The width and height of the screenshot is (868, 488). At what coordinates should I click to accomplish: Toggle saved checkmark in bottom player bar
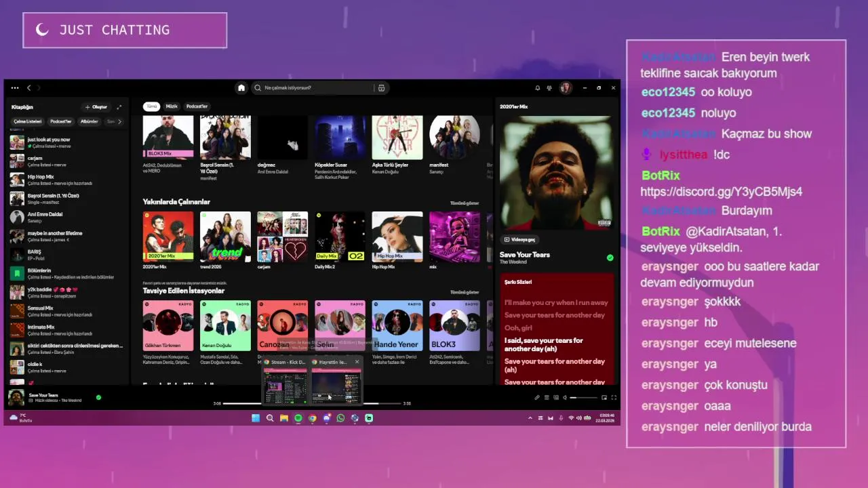click(98, 398)
